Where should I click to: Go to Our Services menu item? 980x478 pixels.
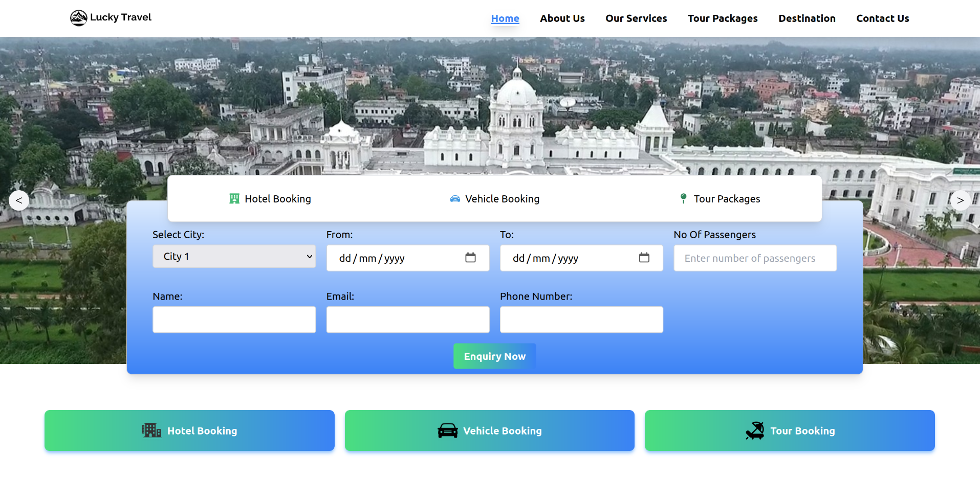636,18
